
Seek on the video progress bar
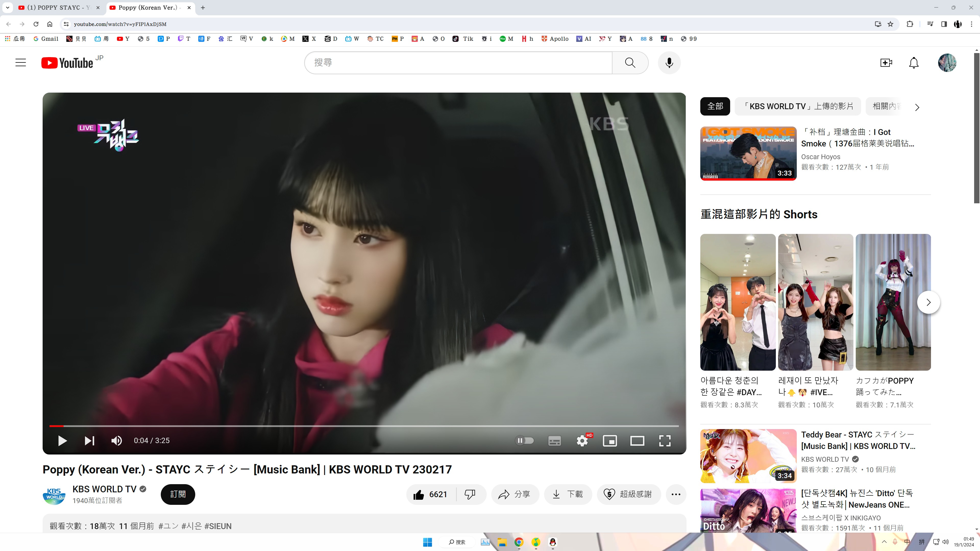pos(364,426)
